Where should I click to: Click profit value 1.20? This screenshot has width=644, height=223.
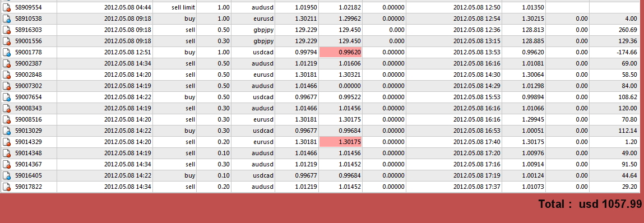[631, 142]
